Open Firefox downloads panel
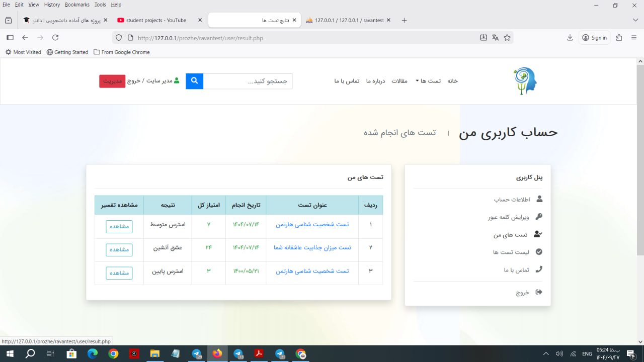This screenshot has height=362, width=644. 570,38
